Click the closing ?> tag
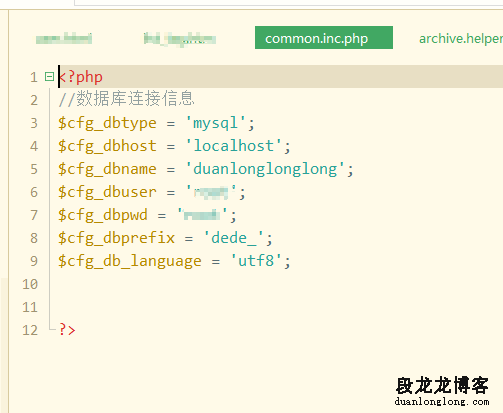 click(67, 330)
